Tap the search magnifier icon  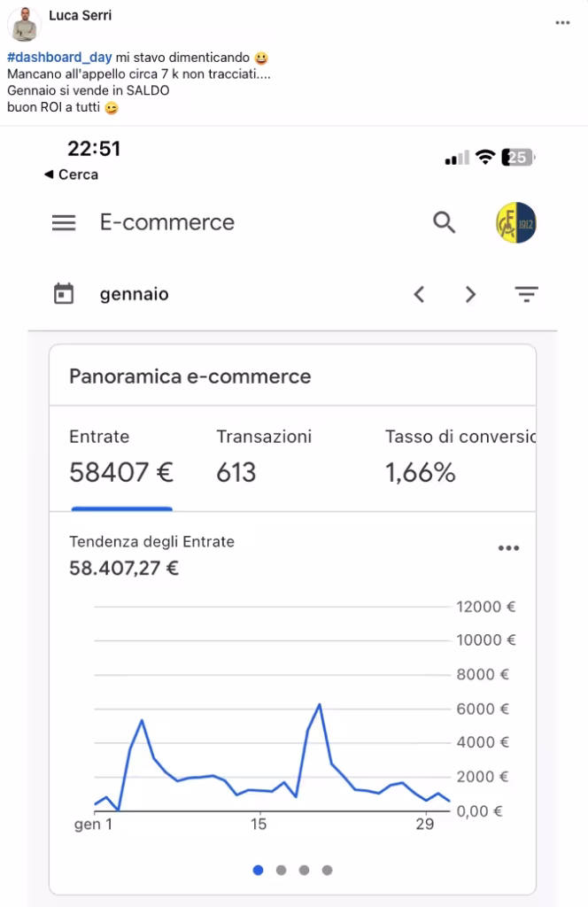pos(445,222)
